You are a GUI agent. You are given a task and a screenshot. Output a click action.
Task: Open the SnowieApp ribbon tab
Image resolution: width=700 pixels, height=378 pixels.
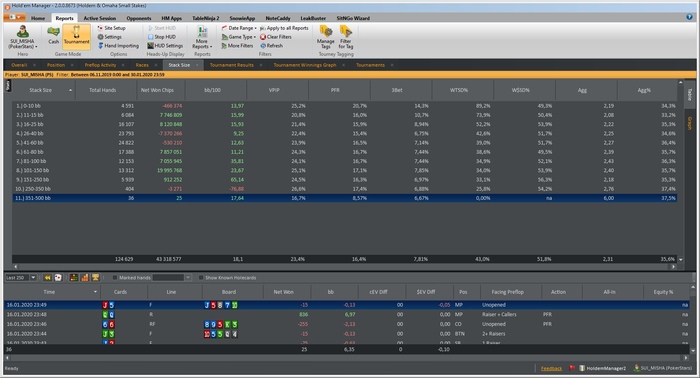pos(242,18)
